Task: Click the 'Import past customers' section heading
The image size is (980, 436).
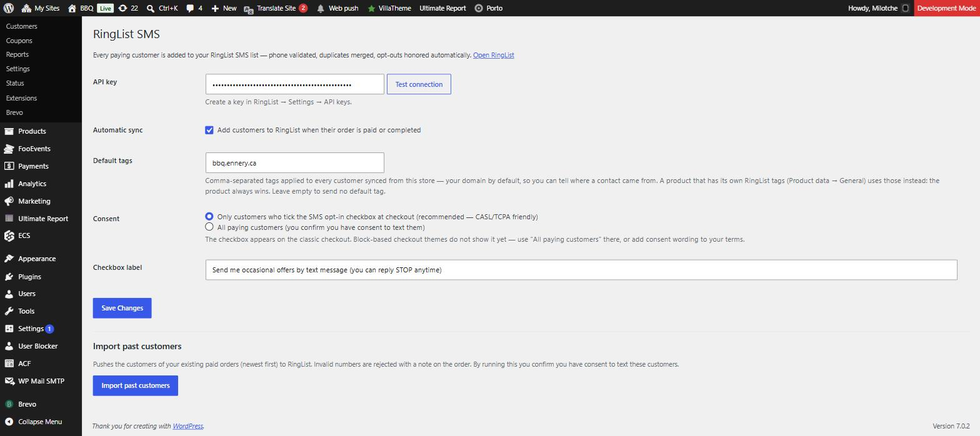Action: coord(137,346)
